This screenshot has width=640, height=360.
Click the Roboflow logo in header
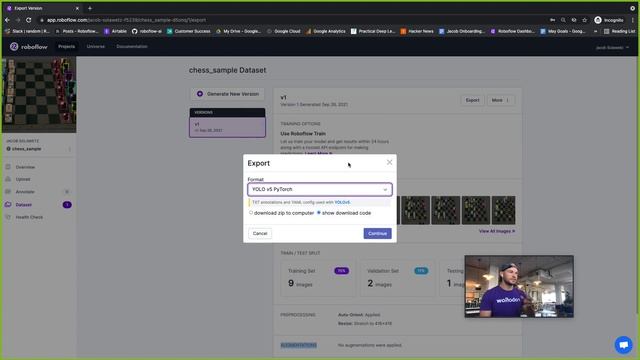click(x=29, y=47)
